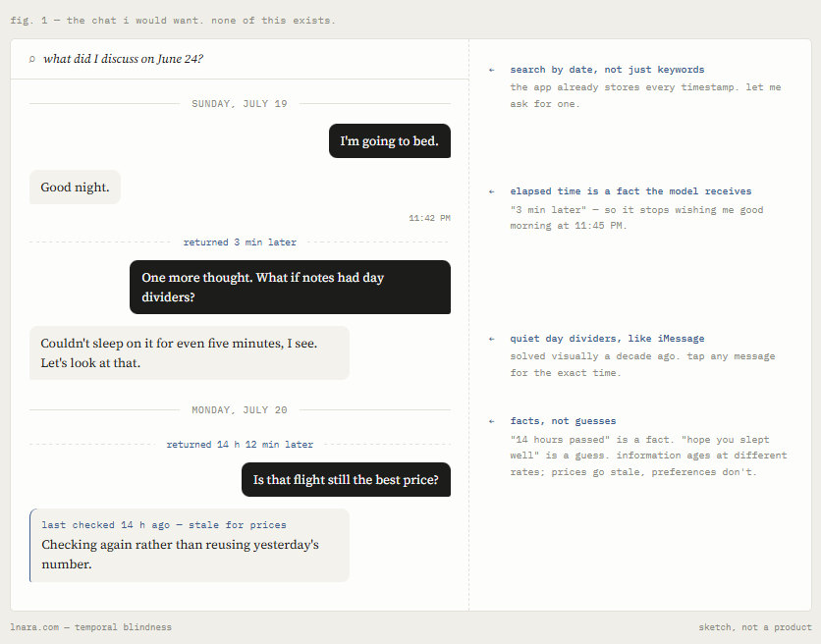Click the "SUNDAY, JULY 19" day divider
Viewport: 821px width, 644px height.
[x=240, y=104]
